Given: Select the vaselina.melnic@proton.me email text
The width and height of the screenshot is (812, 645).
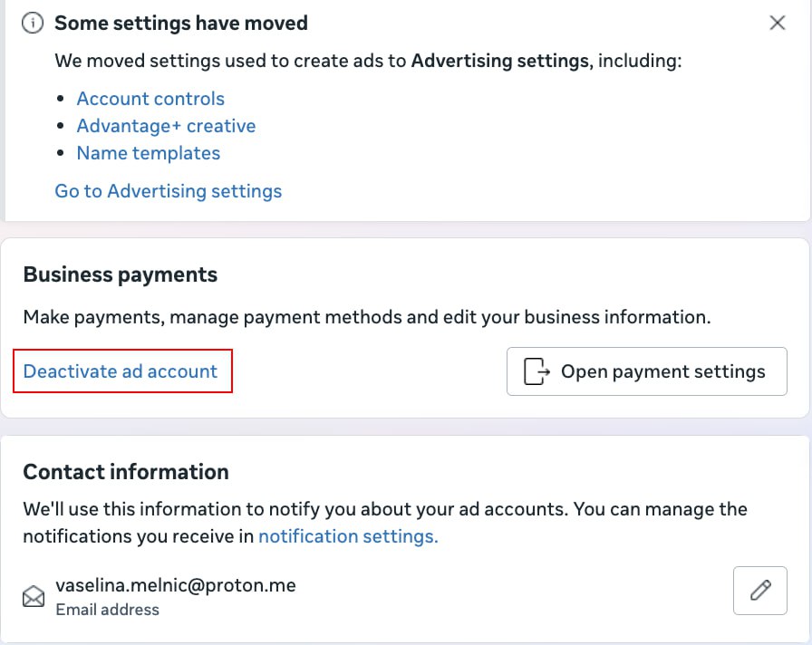Looking at the screenshot, I should (x=176, y=585).
